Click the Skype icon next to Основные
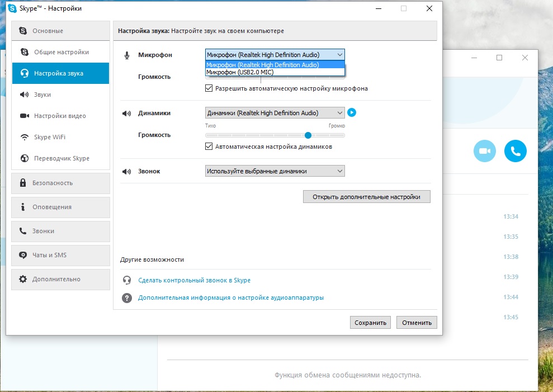 pos(23,31)
